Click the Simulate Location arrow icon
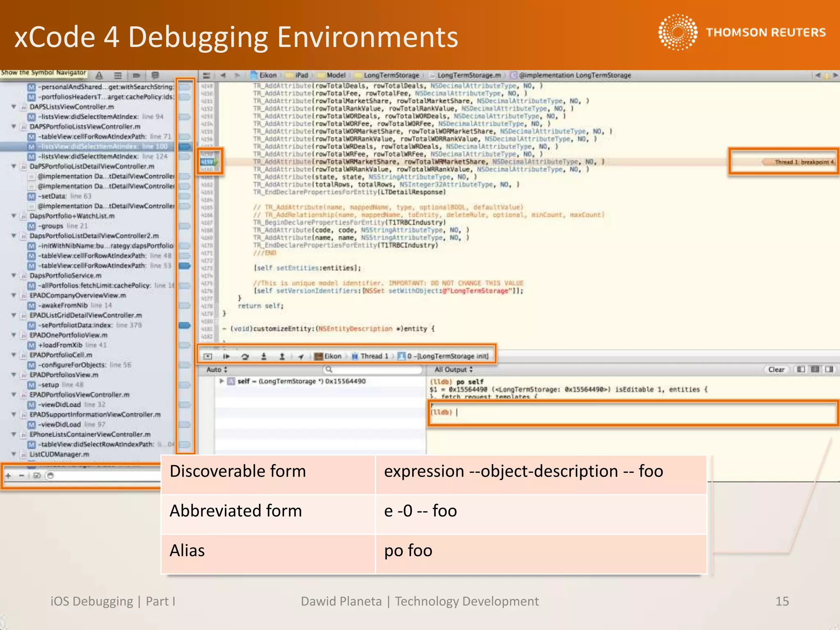This screenshot has height=630, width=840. pos(301,357)
